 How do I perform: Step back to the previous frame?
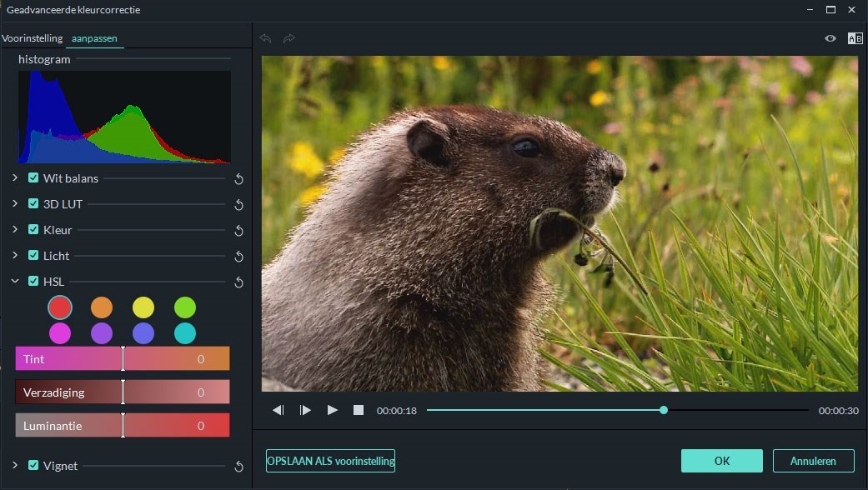tap(278, 410)
